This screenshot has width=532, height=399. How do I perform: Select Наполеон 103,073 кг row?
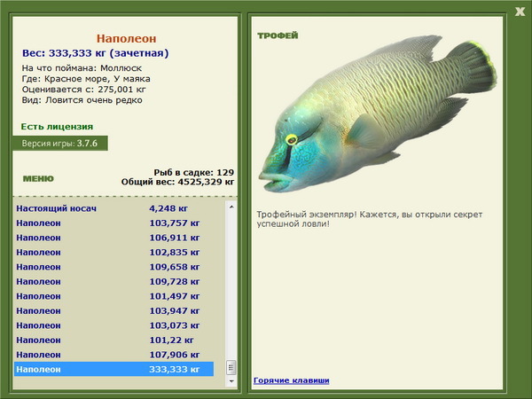pyautogui.click(x=114, y=325)
